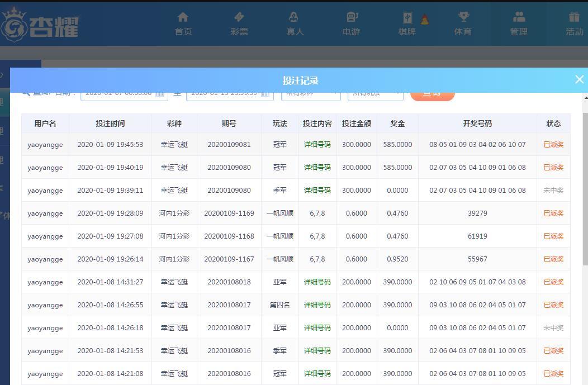The image size is (588, 385).
Task: Click the dialog vertical scrollbar
Action: [585, 189]
